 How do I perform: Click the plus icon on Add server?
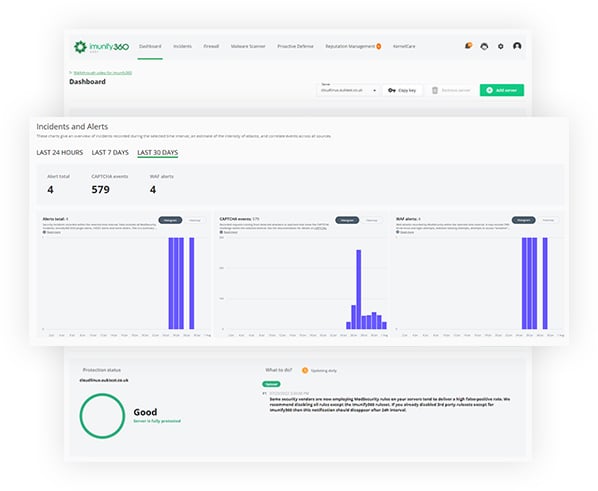490,90
